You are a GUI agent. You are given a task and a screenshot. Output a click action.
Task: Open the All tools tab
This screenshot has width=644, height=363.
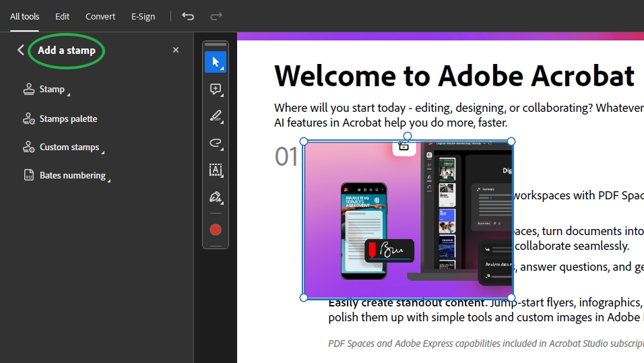[x=25, y=16]
